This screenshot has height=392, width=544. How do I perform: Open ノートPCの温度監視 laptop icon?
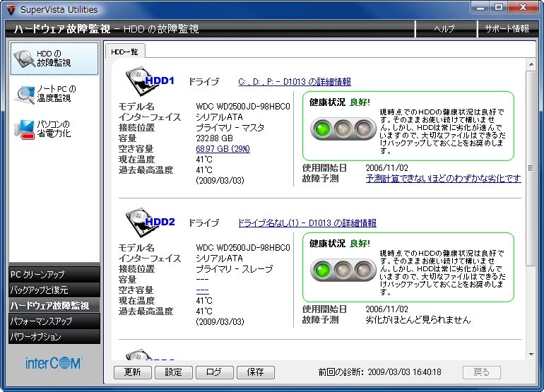(25, 95)
